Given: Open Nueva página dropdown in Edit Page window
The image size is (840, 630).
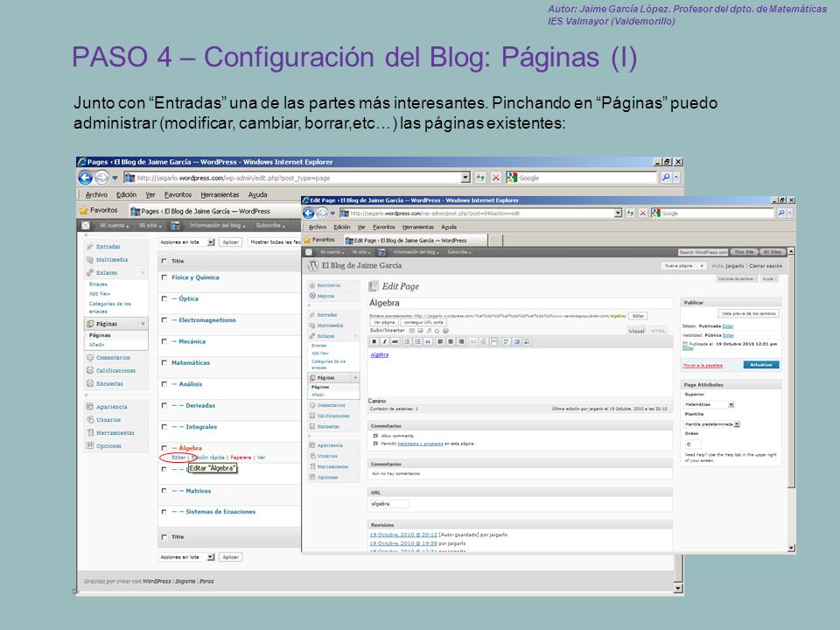Looking at the screenshot, I should [683, 266].
